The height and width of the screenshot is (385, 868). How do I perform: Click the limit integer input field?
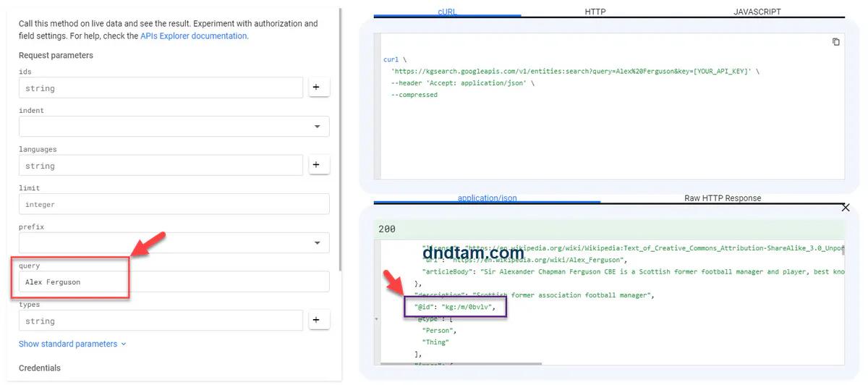[x=174, y=204]
